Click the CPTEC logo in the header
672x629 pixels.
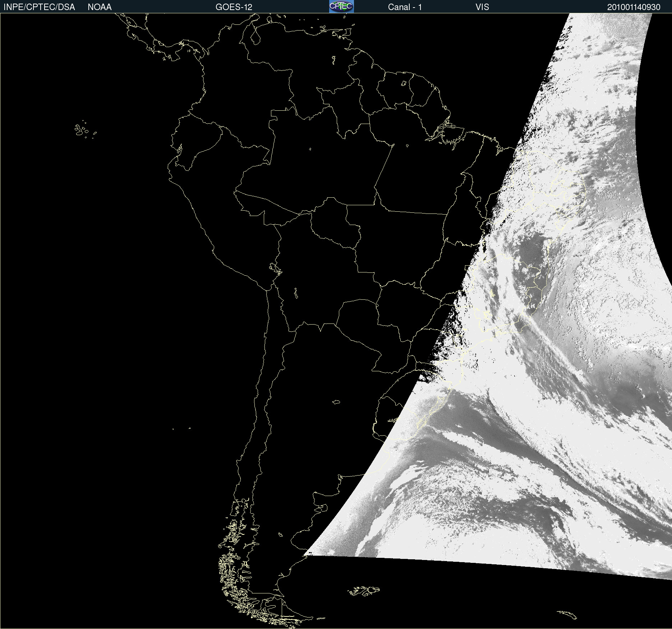coord(341,6)
